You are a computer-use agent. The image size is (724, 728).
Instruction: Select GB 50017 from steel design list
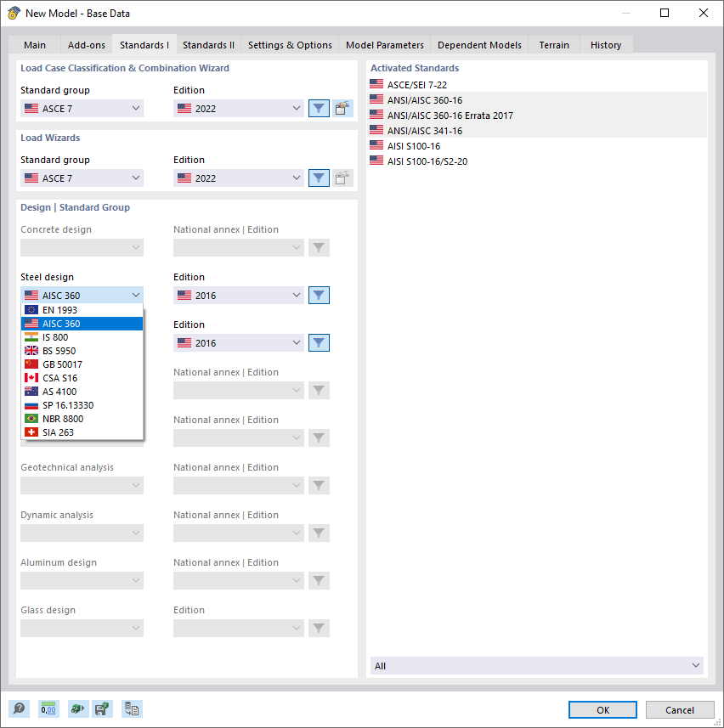(x=82, y=364)
